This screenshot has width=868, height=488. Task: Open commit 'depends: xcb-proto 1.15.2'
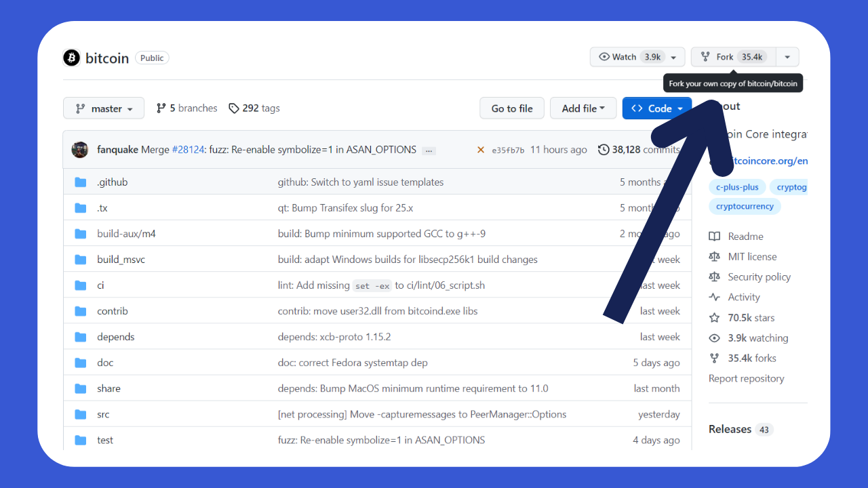pyautogui.click(x=334, y=337)
